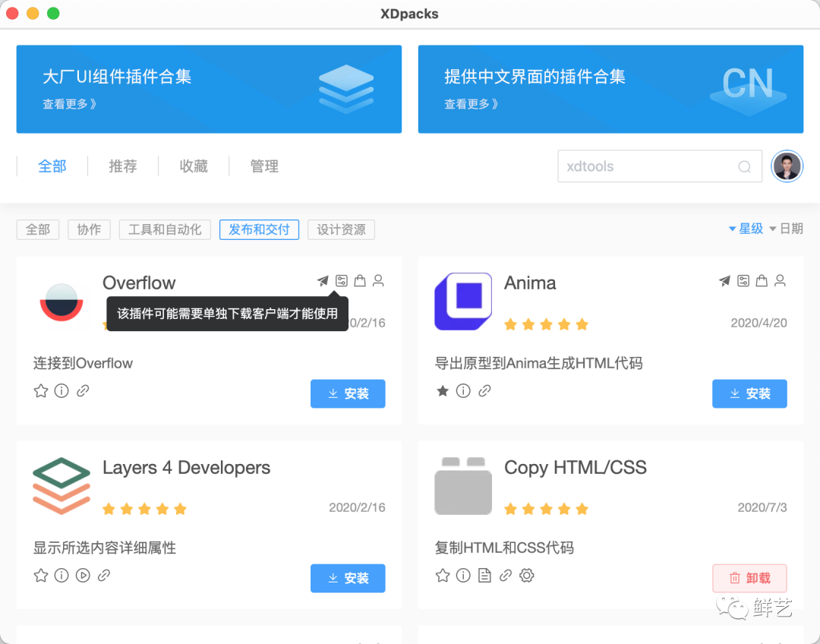Open link icon for Anima plugin
820x644 pixels.
484,391
